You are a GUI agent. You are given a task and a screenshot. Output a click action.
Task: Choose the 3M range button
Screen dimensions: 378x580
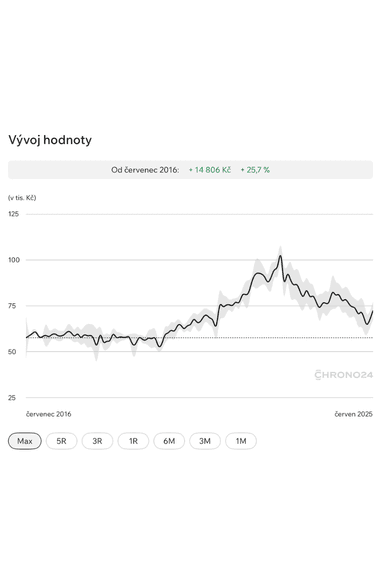pos(205,441)
